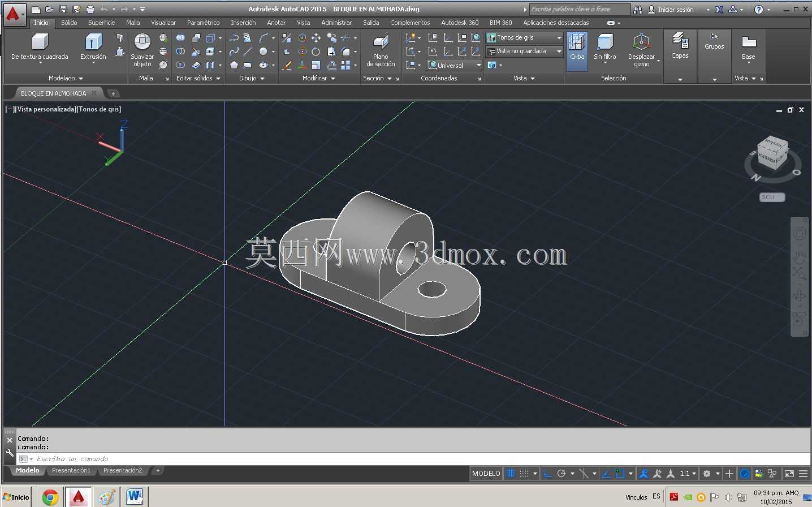Toggle the MODELO space button
The width and height of the screenshot is (812, 507).
(x=486, y=474)
